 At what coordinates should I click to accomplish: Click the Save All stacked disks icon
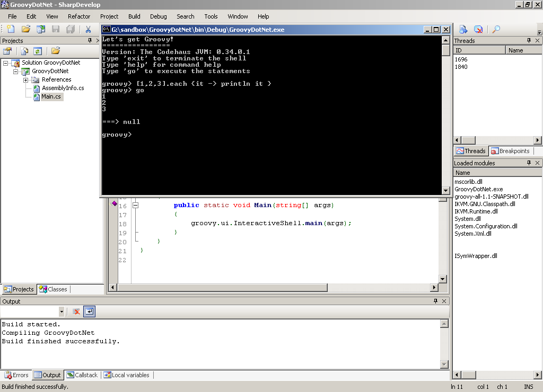pyautogui.click(x=71, y=30)
